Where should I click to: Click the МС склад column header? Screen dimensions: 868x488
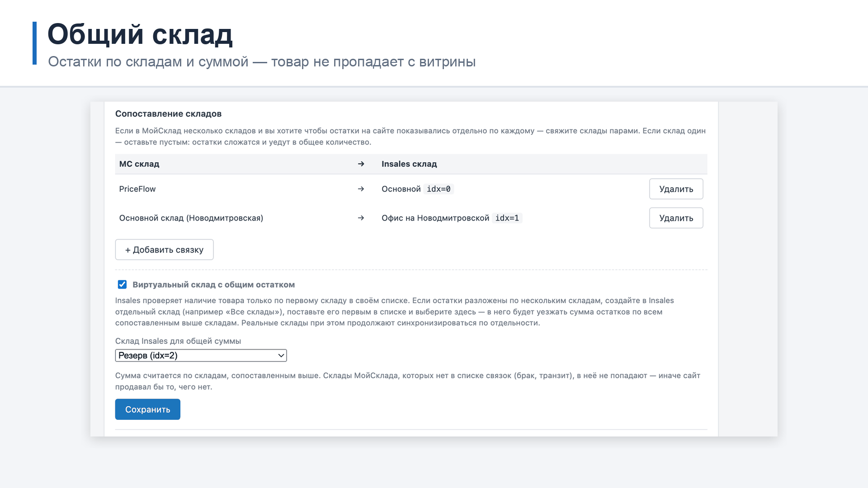click(139, 164)
